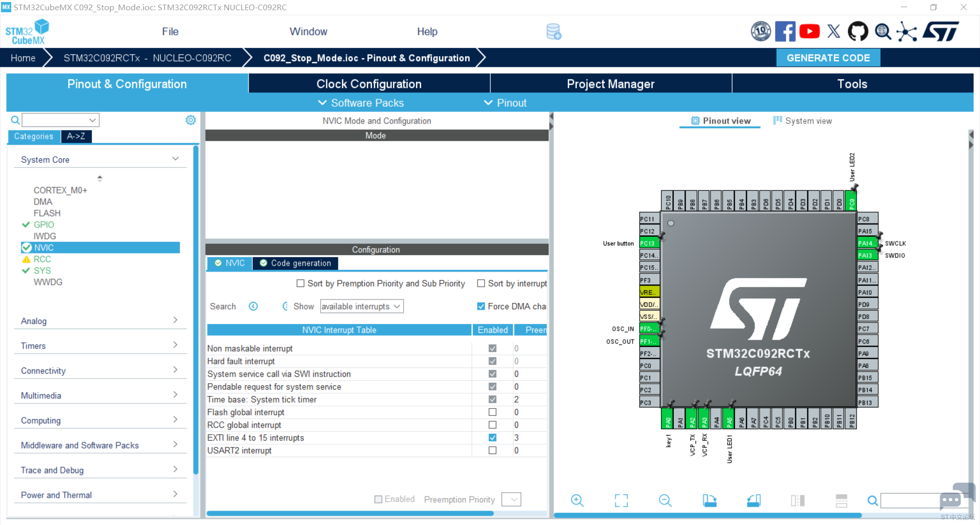This screenshot has width=980, height=525.
Task: Expand the Connectivity category
Action: coord(100,370)
